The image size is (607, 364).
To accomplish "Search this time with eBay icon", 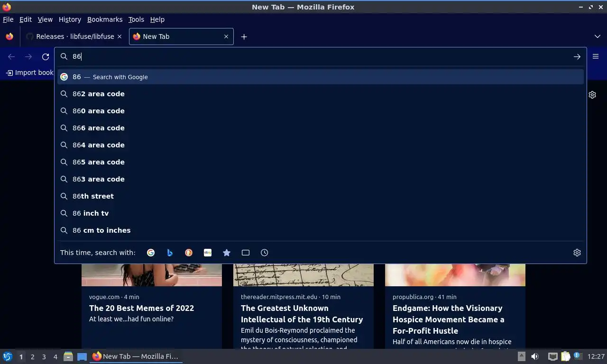I will (208, 253).
